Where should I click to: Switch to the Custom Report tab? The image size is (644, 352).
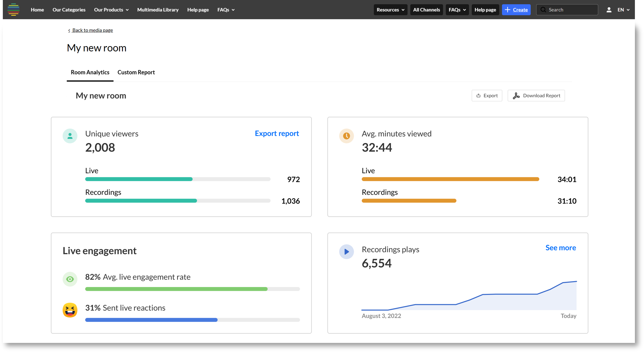[136, 72]
